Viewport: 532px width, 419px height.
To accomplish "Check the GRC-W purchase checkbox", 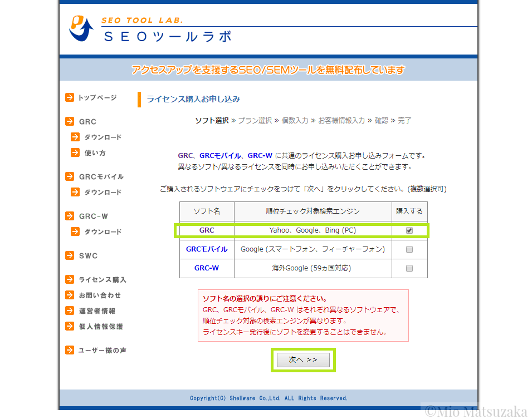I will click(409, 269).
